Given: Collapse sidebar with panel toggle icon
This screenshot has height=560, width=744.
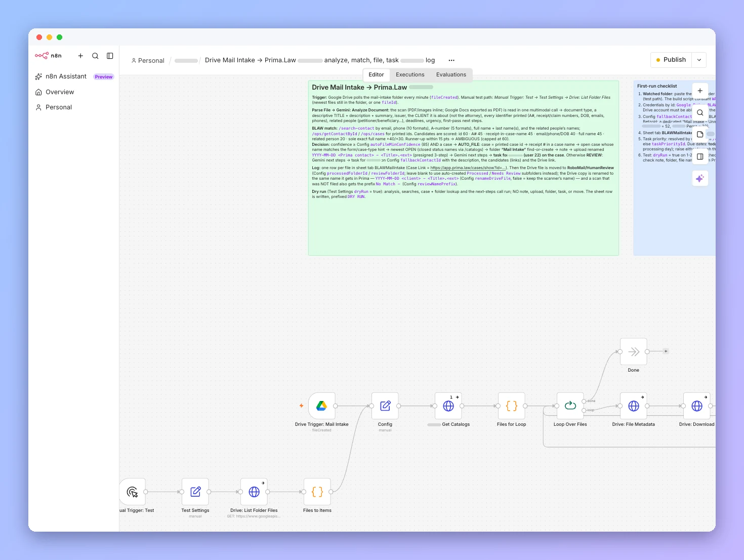Looking at the screenshot, I should (x=110, y=56).
